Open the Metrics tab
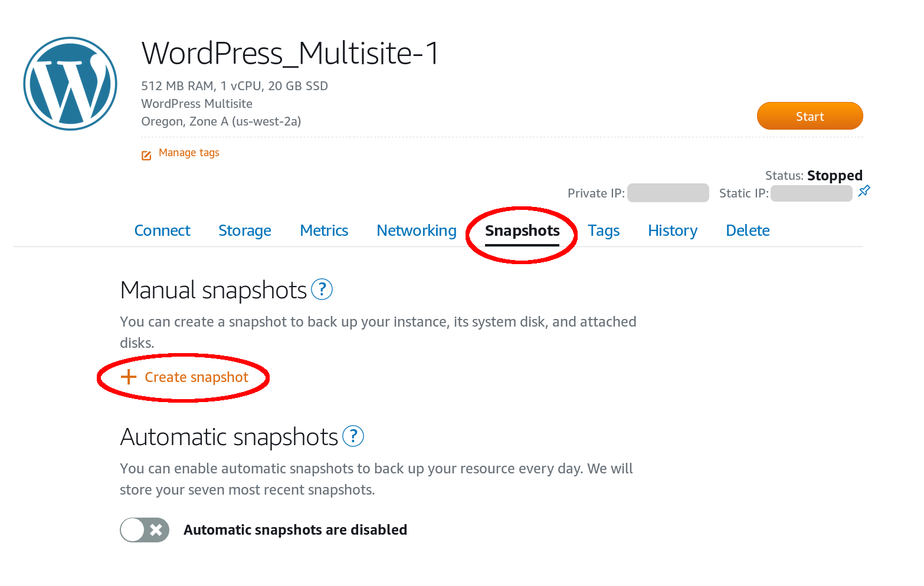The height and width of the screenshot is (586, 924). 324,231
